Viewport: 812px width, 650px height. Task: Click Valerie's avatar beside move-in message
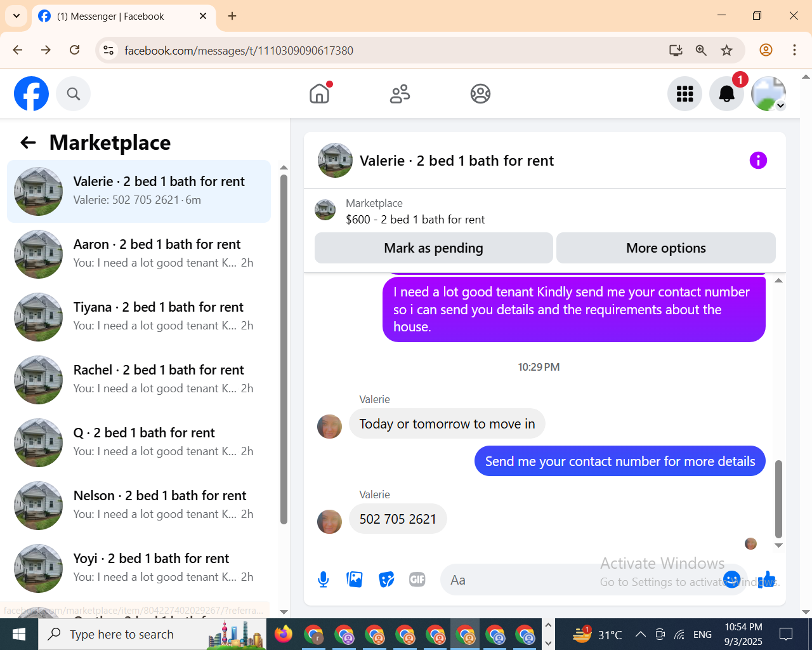[x=329, y=427]
